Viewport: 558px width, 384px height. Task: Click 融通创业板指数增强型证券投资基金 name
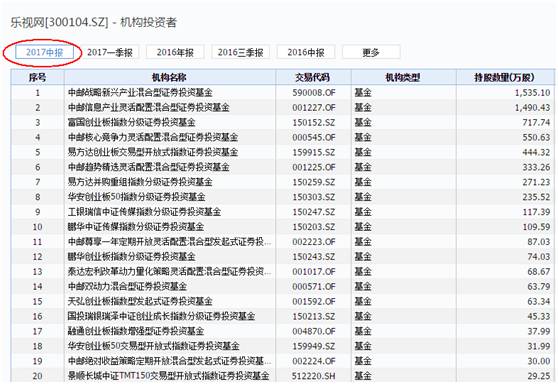[136, 331]
